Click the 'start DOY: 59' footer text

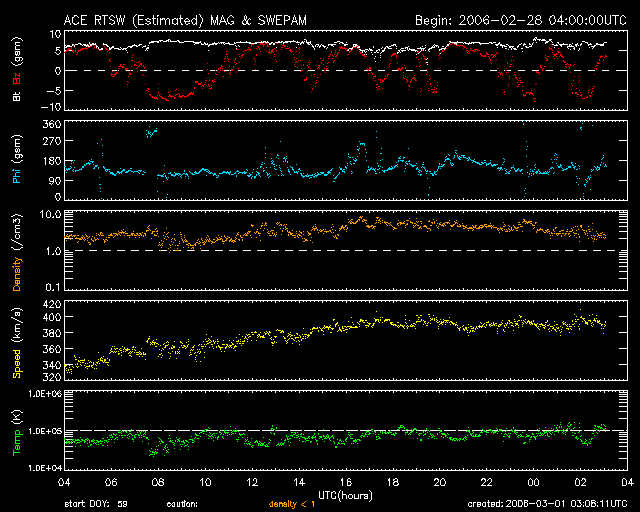point(96,504)
